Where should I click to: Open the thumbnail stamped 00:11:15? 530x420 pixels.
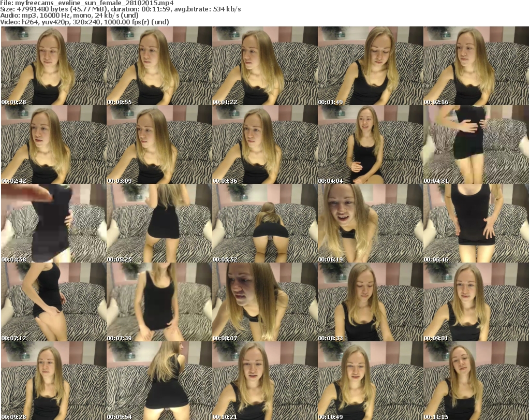[x=476, y=381]
